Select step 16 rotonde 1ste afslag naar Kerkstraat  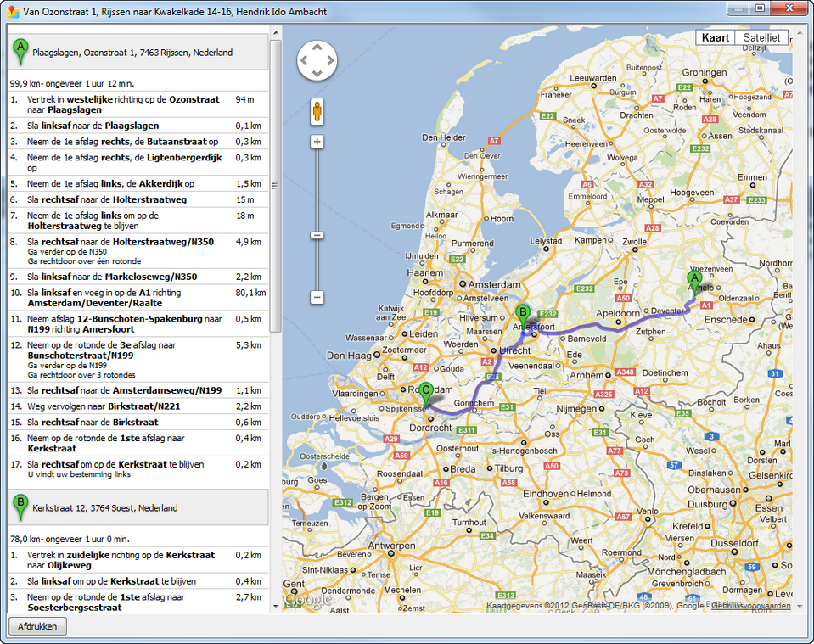(138, 443)
